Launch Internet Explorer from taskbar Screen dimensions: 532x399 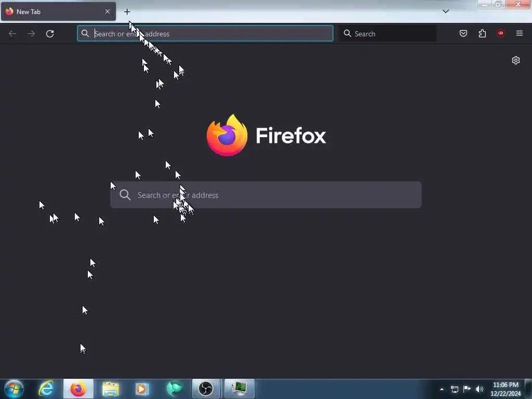coord(46,389)
